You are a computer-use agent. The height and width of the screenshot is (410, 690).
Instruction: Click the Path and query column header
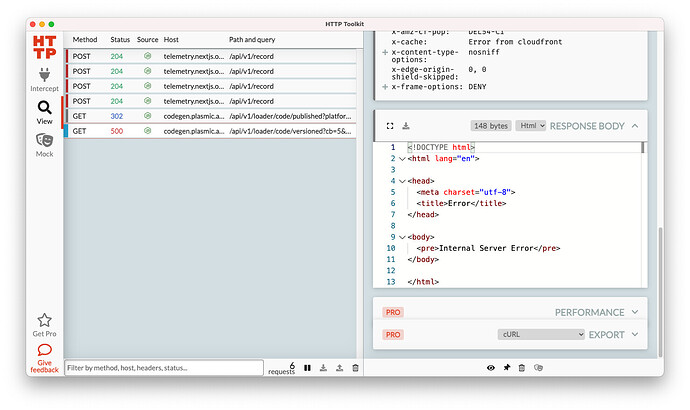click(x=252, y=40)
